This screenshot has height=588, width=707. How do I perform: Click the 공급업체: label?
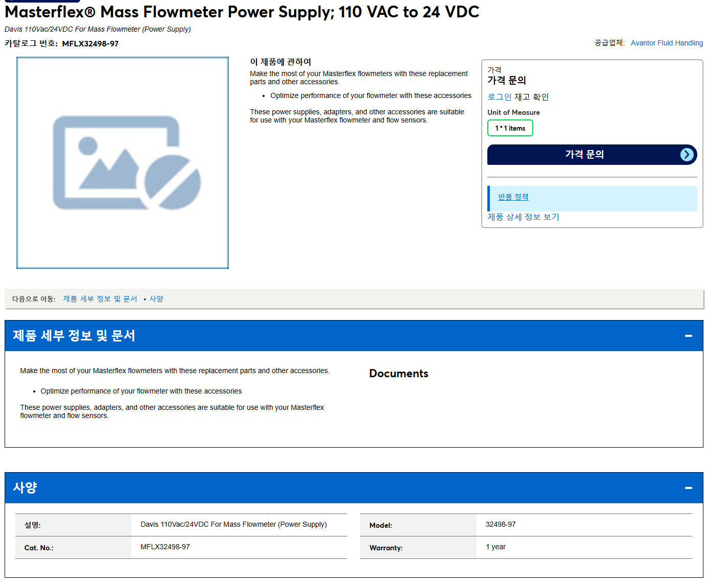(x=609, y=43)
